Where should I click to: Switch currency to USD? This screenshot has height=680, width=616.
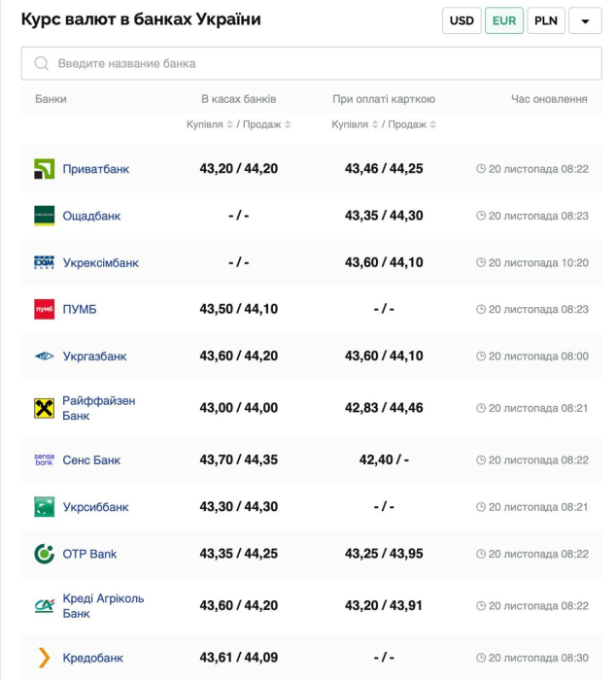pos(462,20)
